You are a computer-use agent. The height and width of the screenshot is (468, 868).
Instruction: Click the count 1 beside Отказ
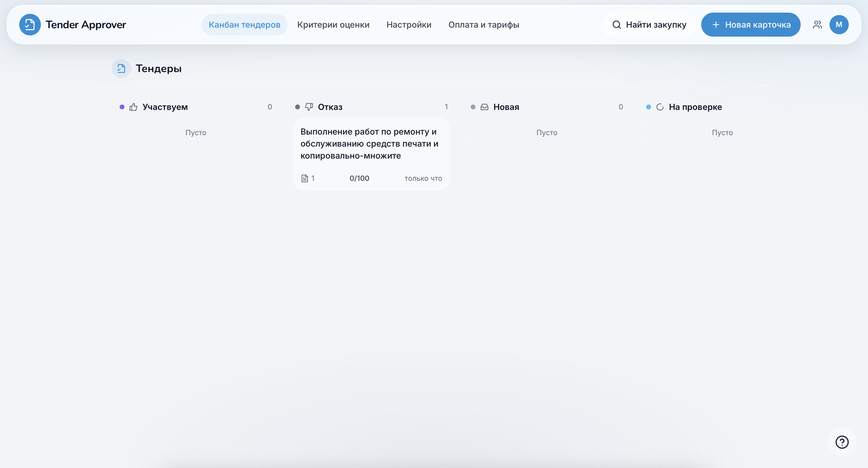point(446,107)
